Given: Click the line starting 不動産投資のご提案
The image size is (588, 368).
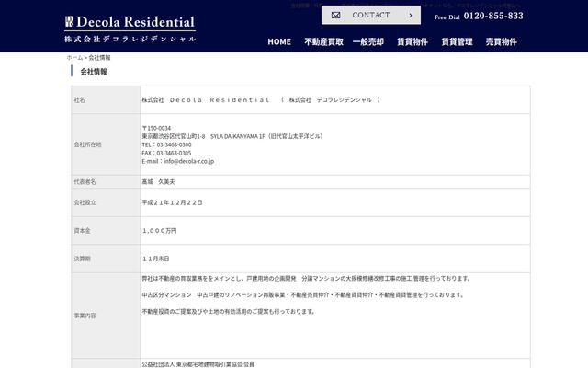Looking at the screenshot, I should point(228,311).
